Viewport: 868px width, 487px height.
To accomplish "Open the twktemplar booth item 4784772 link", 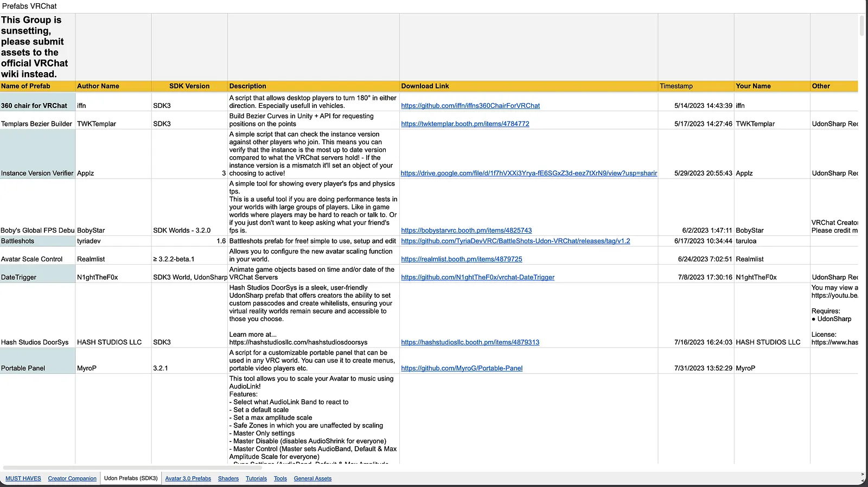I will pos(465,124).
